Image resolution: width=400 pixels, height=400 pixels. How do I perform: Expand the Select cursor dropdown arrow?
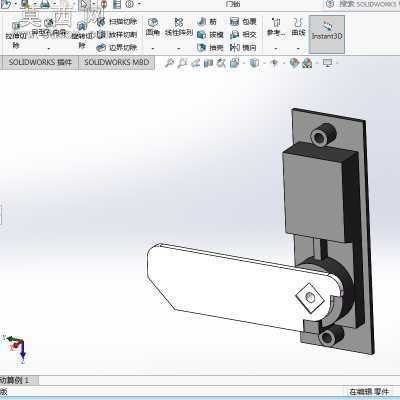point(94,4)
